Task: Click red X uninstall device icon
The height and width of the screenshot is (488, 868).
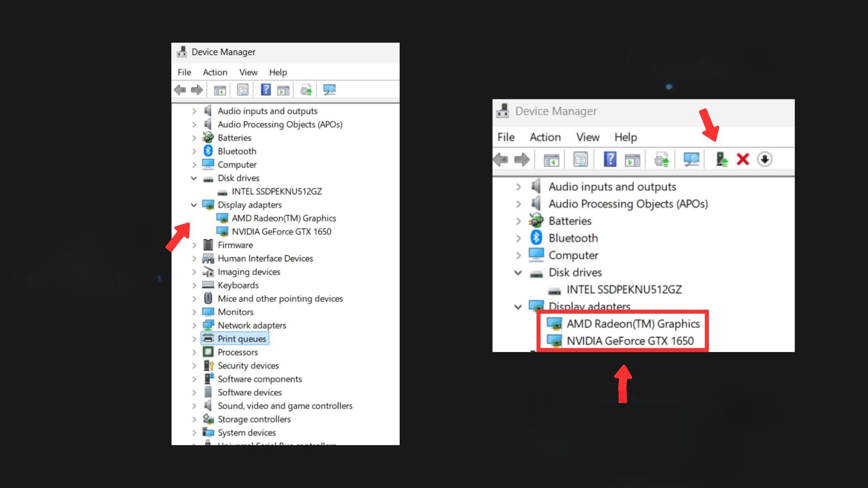Action: [743, 159]
